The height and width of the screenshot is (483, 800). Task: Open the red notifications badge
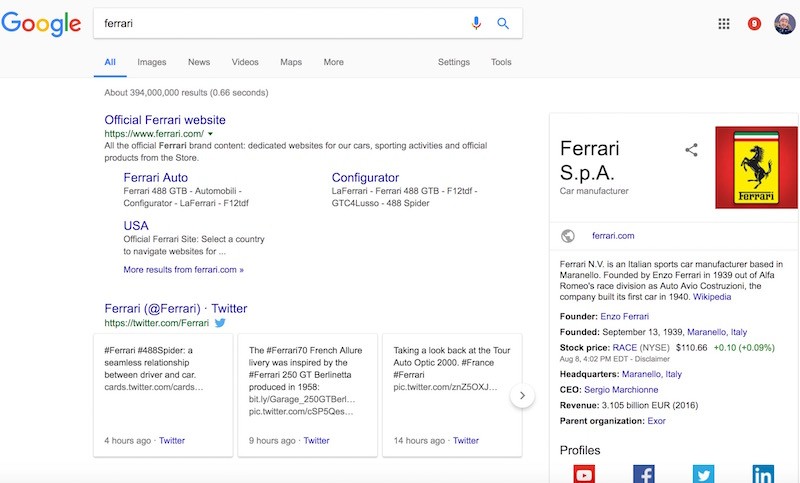pos(754,23)
